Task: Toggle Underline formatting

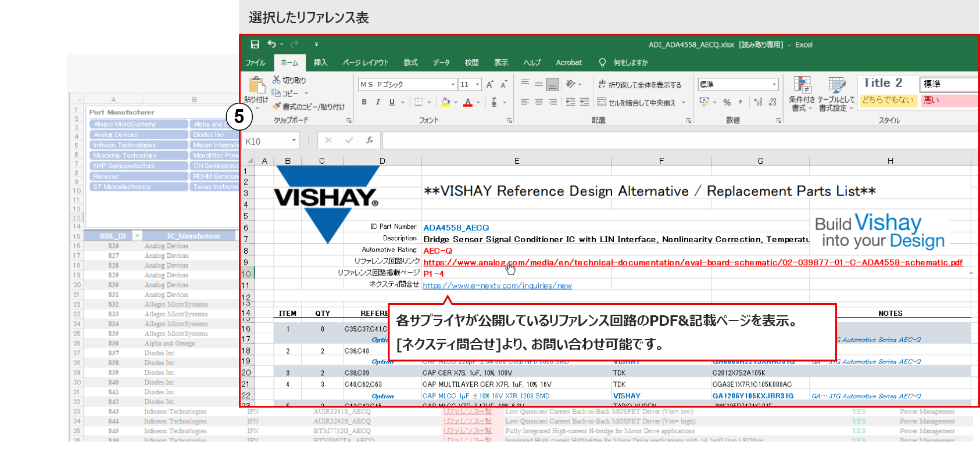Action: (392, 102)
